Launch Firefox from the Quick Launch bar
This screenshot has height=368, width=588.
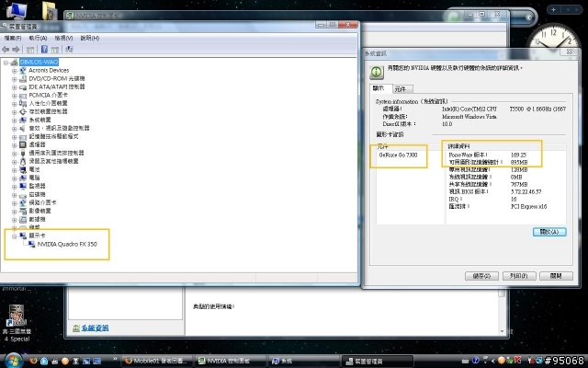(x=33, y=362)
